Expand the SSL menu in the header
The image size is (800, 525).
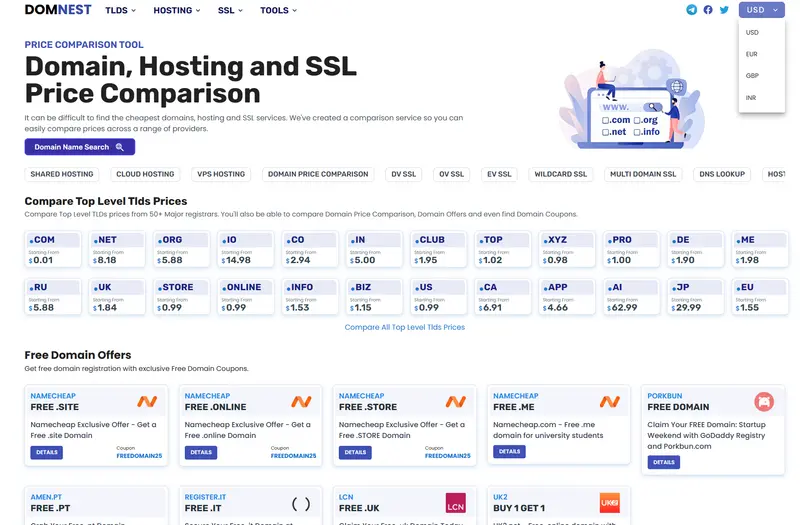[230, 10]
